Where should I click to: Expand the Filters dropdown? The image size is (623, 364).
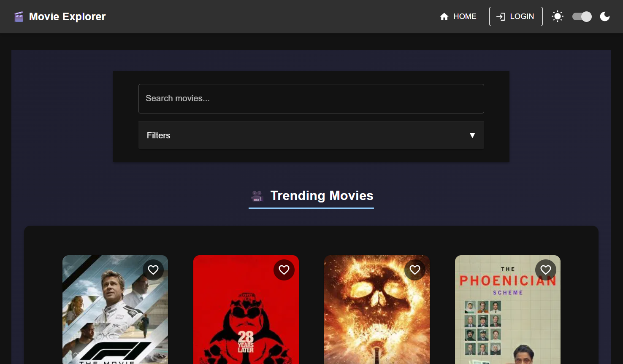(x=311, y=135)
